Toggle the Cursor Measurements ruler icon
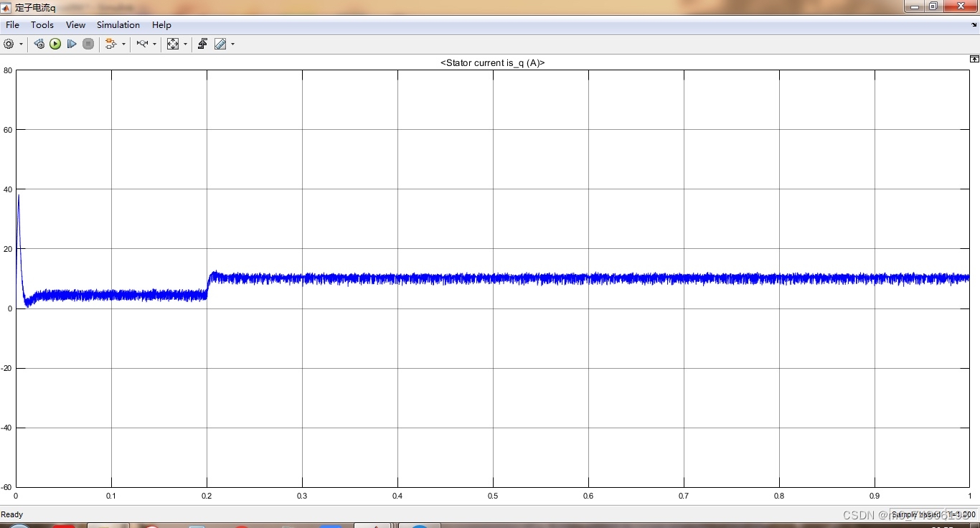980x528 pixels. click(220, 44)
